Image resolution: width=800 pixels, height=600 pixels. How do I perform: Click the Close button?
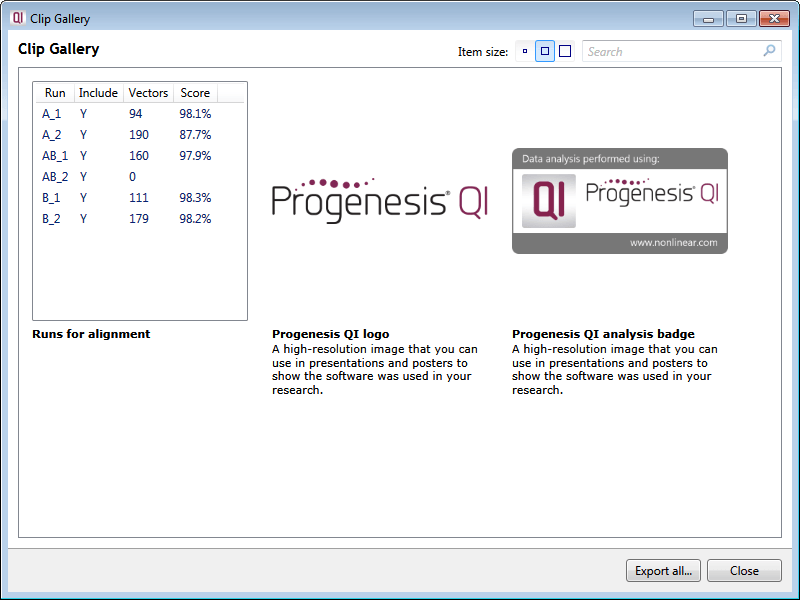coord(744,570)
